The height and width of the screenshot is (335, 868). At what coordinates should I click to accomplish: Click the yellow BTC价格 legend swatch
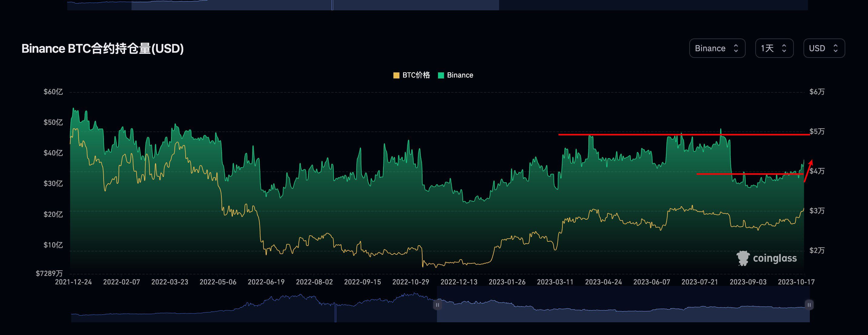click(396, 75)
